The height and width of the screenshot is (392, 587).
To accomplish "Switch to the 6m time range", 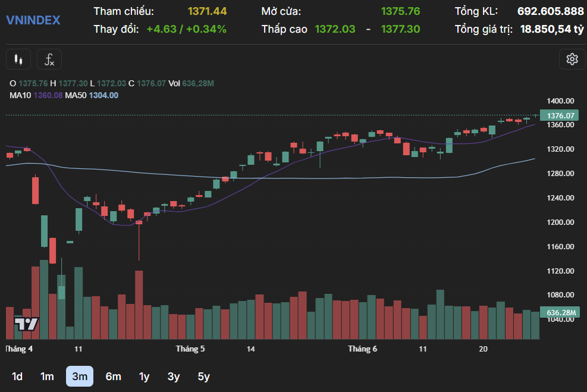I will coord(113,377).
